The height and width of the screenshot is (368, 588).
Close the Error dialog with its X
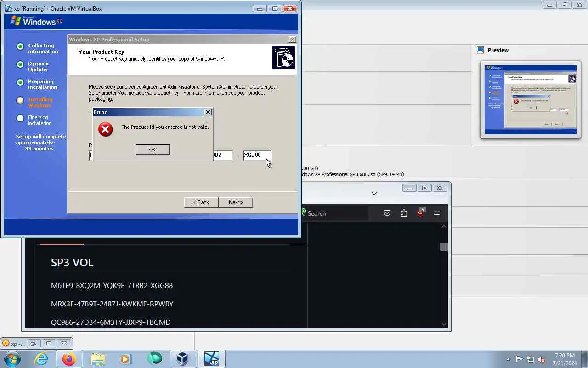[x=208, y=112]
